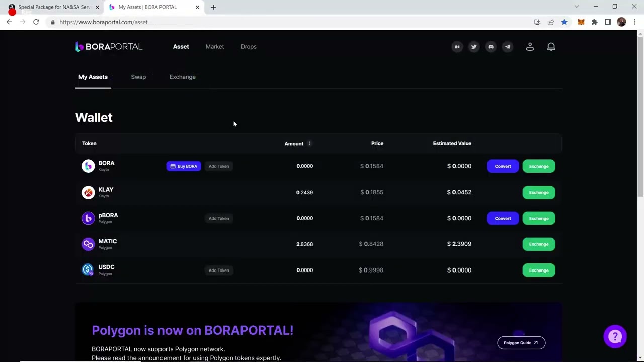Image resolution: width=644 pixels, height=362 pixels.
Task: Click Convert in the pBORA row
Action: click(x=503, y=218)
